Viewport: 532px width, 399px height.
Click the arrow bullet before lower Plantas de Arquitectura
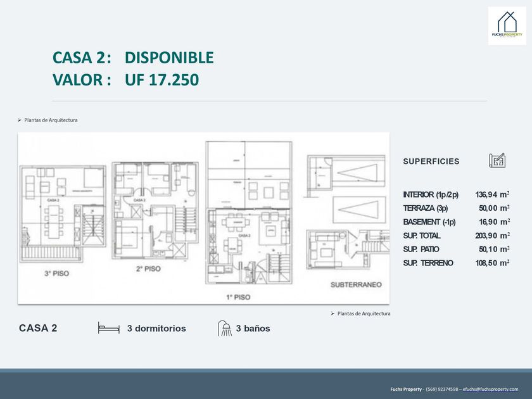[333, 313]
